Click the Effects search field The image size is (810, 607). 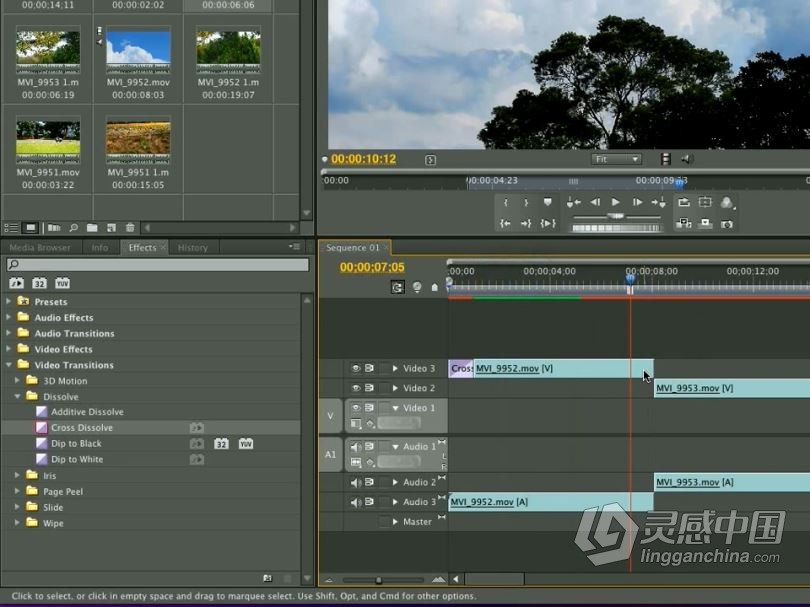pyautogui.click(x=158, y=264)
